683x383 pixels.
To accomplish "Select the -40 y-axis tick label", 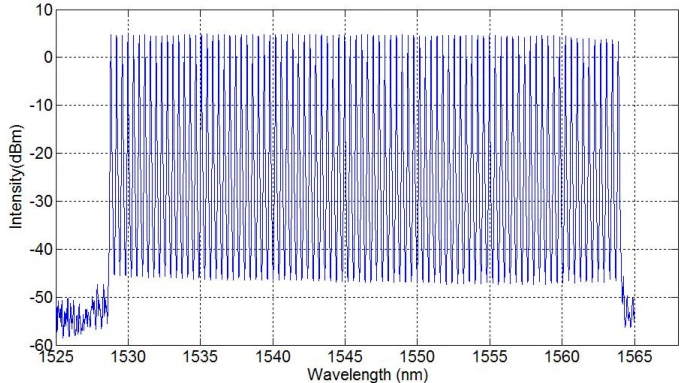I will (x=41, y=250).
